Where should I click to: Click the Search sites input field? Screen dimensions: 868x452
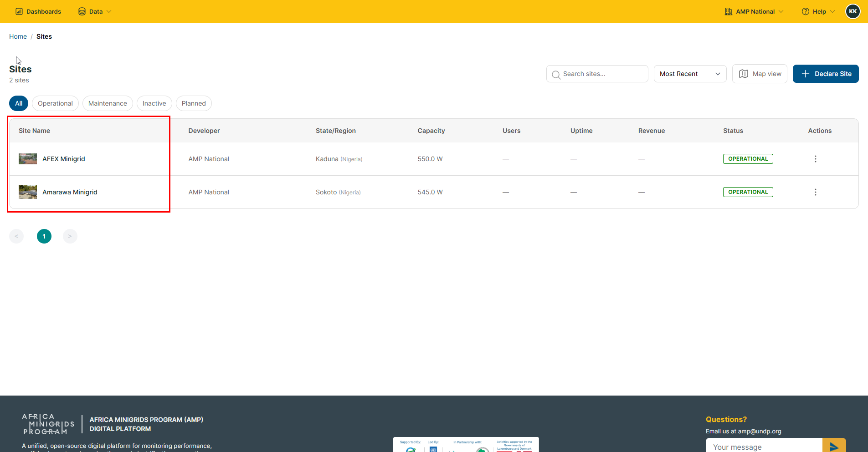pos(597,74)
